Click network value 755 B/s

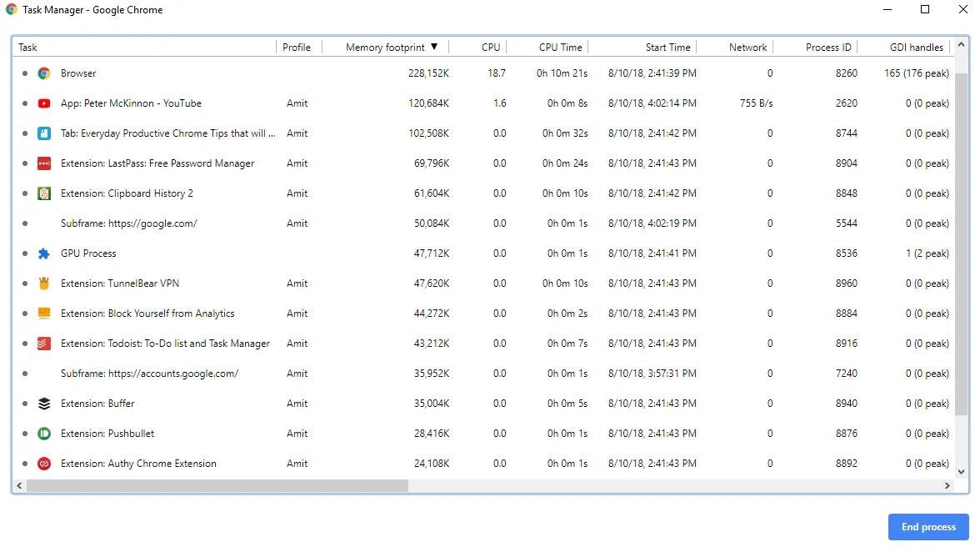tap(757, 103)
